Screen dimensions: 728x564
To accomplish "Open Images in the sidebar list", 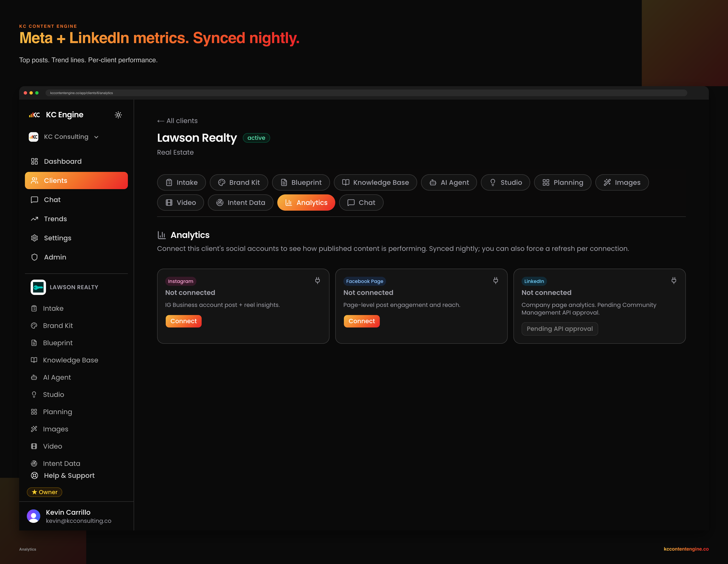I will [76, 429].
